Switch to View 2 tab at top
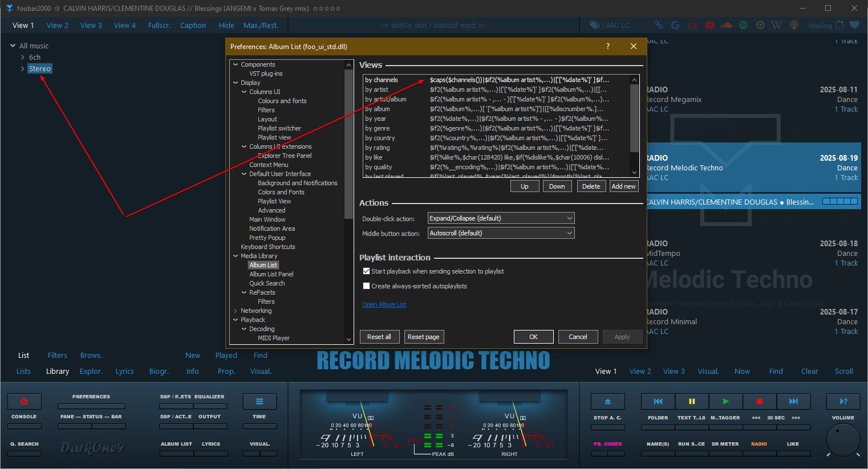Image resolution: width=868 pixels, height=469 pixels. click(x=57, y=25)
